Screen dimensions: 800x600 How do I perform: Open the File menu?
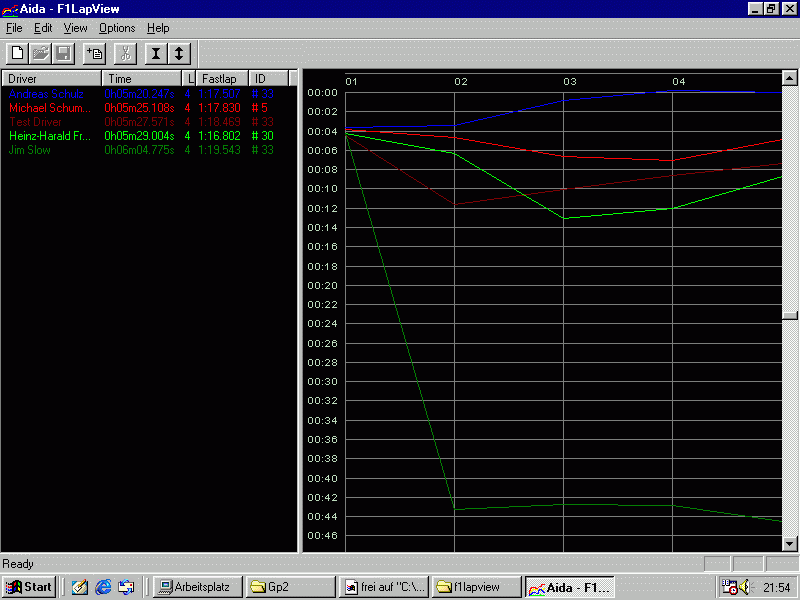click(14, 28)
